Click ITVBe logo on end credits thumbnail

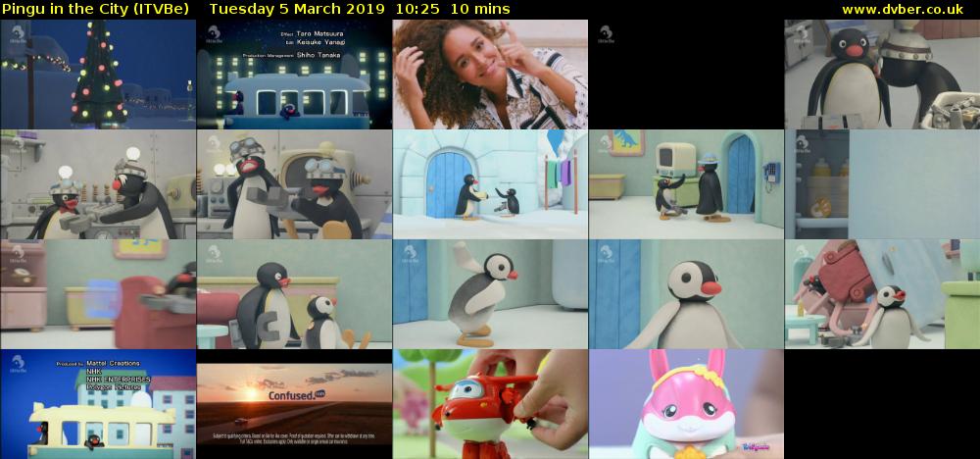click(x=18, y=365)
